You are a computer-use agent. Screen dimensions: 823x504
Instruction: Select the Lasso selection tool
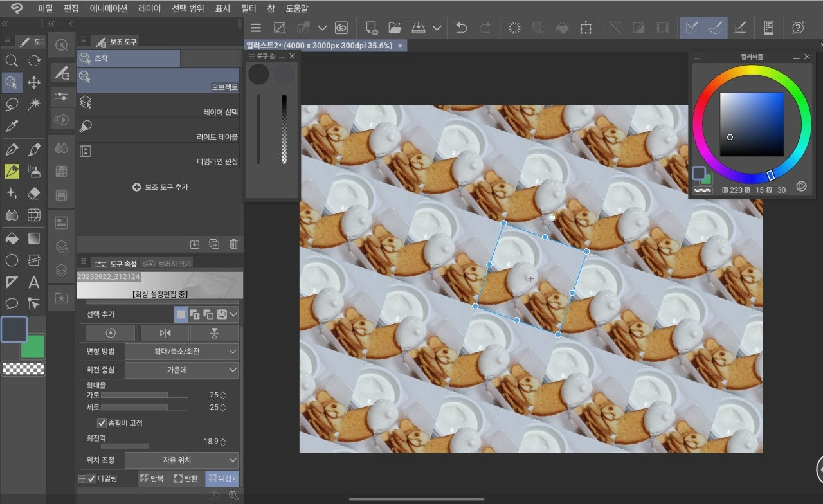click(x=12, y=104)
